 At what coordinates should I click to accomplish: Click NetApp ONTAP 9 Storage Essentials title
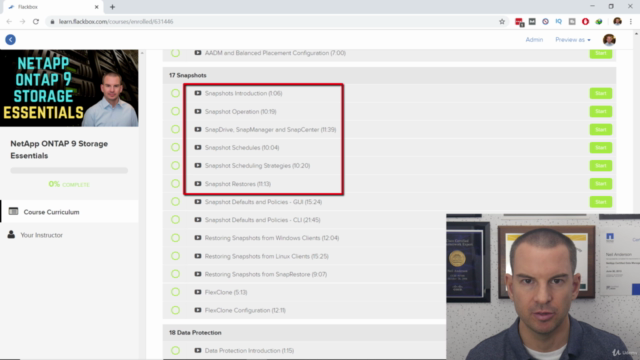coord(59,149)
